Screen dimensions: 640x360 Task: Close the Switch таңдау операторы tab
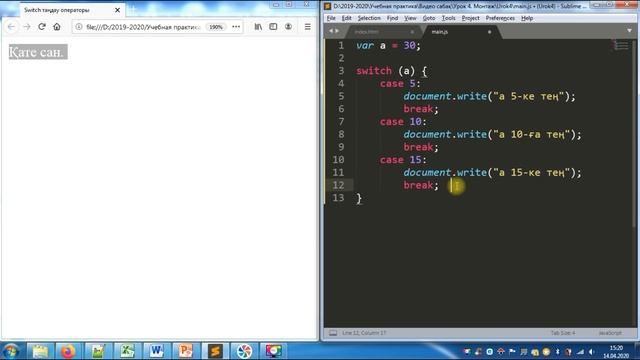(x=118, y=10)
